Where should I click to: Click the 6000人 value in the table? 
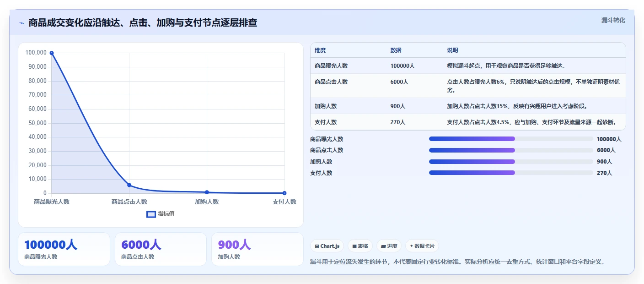tap(399, 82)
